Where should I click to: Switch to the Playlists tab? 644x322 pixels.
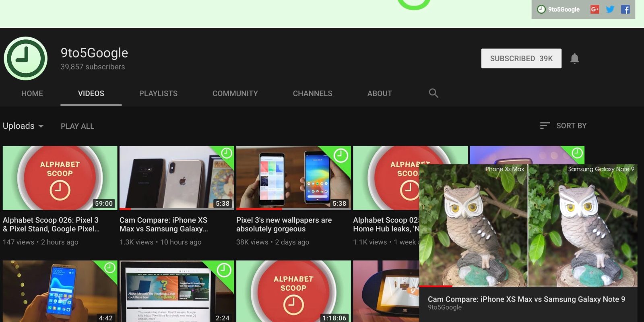coord(158,93)
